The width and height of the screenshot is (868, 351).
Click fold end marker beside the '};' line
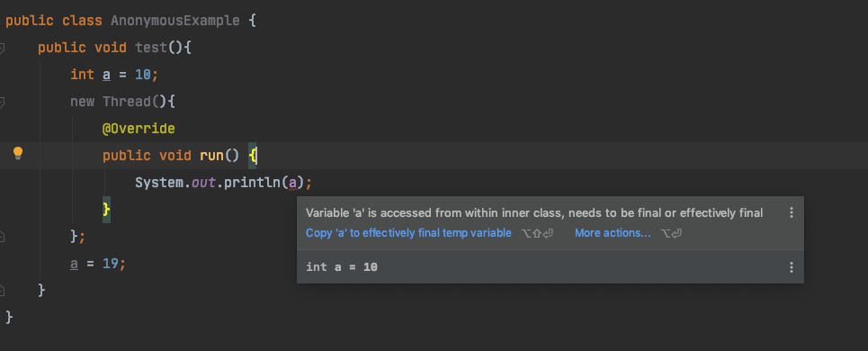pyautogui.click(x=2, y=237)
